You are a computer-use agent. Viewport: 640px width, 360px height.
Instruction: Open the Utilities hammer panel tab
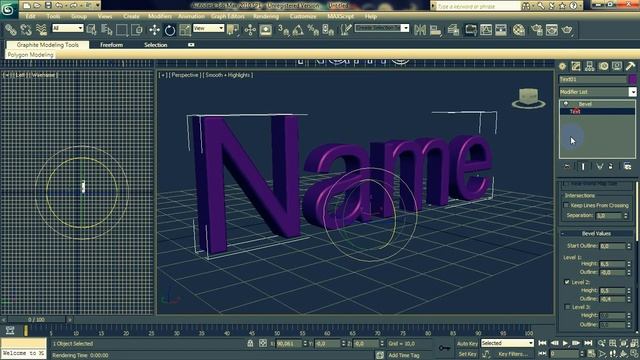tap(630, 66)
